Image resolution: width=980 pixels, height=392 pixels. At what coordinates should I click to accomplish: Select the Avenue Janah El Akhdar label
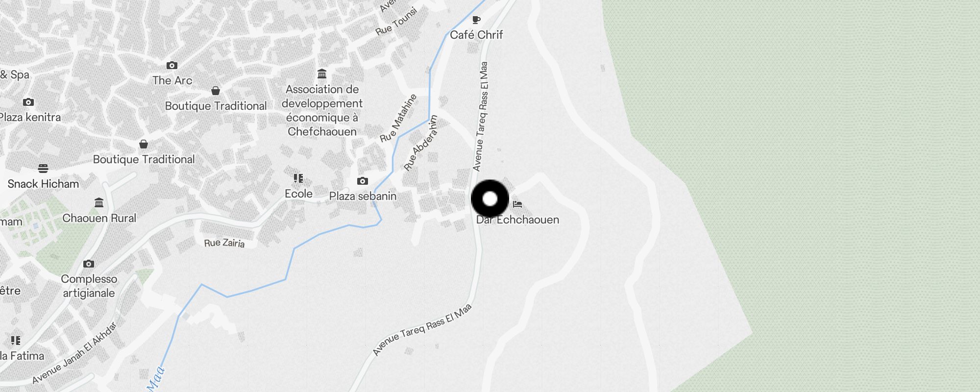tap(75, 353)
